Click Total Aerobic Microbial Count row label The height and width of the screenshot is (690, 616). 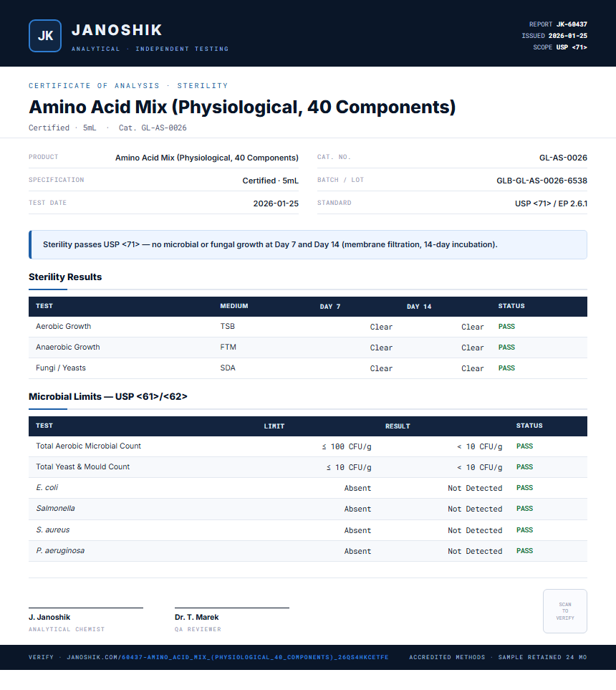click(88, 446)
